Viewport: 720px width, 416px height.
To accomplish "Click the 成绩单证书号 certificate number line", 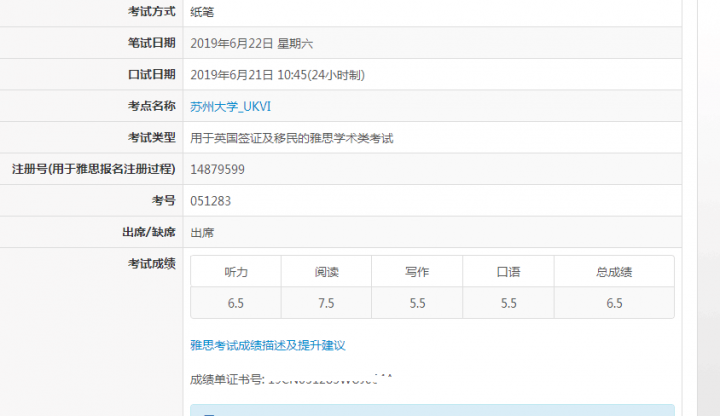I will pyautogui.click(x=290, y=380).
